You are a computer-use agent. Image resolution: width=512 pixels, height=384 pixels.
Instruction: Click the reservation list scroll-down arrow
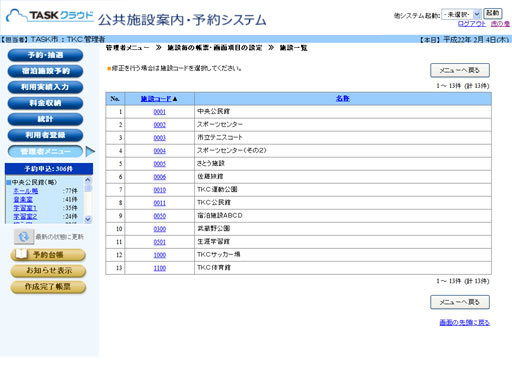88,219
